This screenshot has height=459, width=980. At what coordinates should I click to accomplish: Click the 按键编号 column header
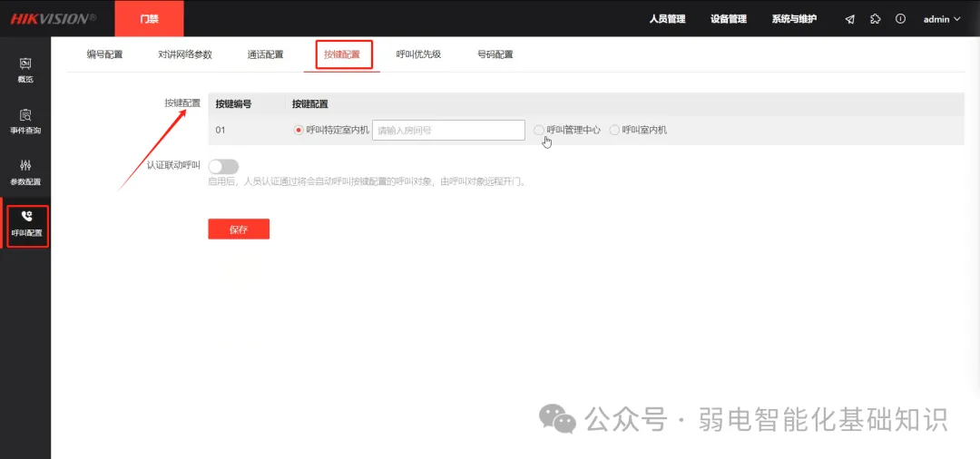[234, 103]
